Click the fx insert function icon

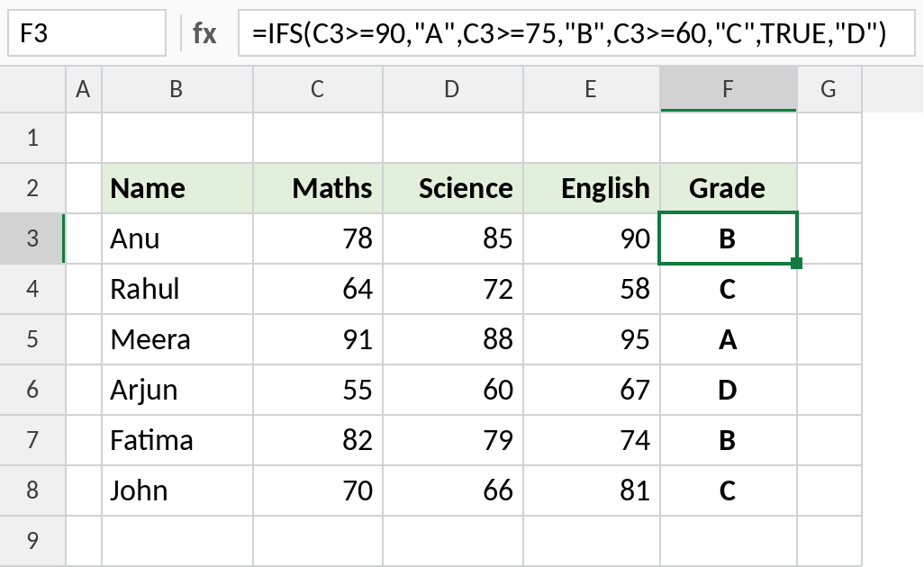pos(204,33)
